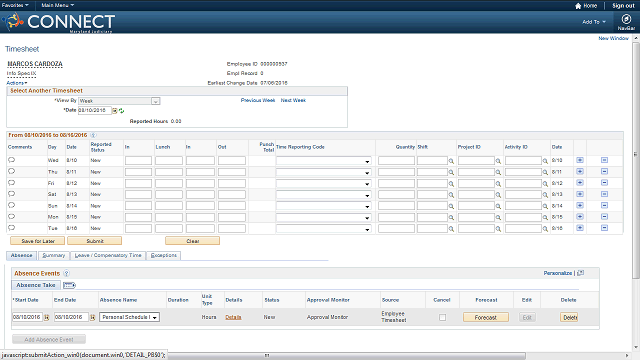Image resolution: width=640 pixels, height=360 pixels.
Task: Select the Absence Take tab
Action: [x=36, y=285]
